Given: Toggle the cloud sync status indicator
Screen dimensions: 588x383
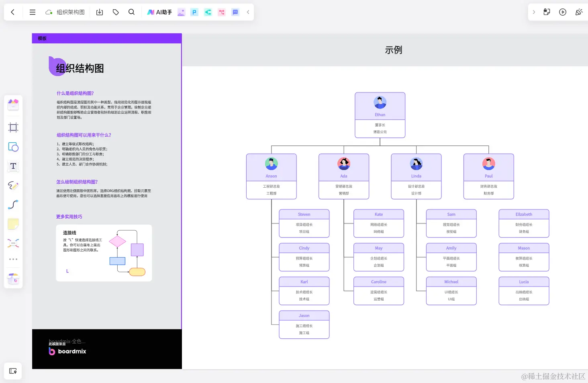Looking at the screenshot, I should tap(49, 12).
